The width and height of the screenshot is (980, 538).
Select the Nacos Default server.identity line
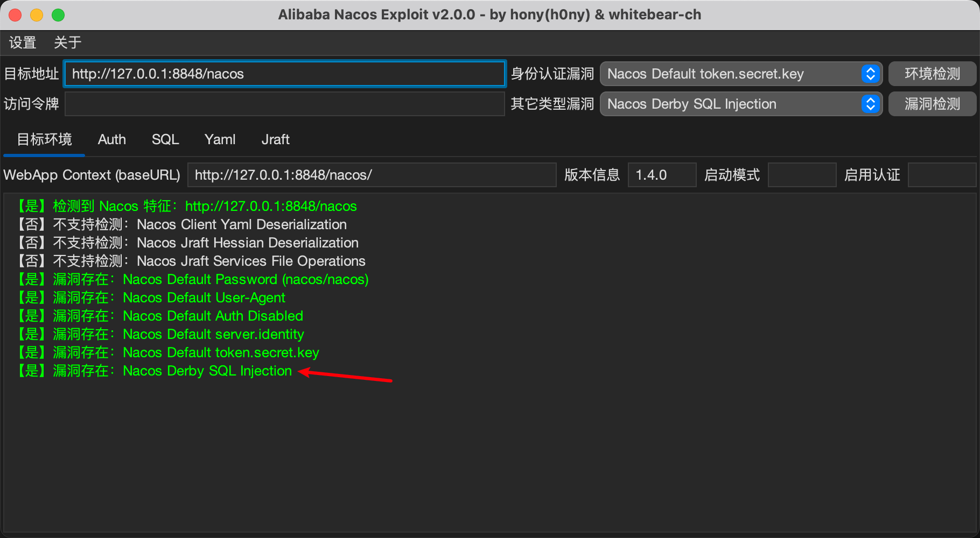click(159, 334)
